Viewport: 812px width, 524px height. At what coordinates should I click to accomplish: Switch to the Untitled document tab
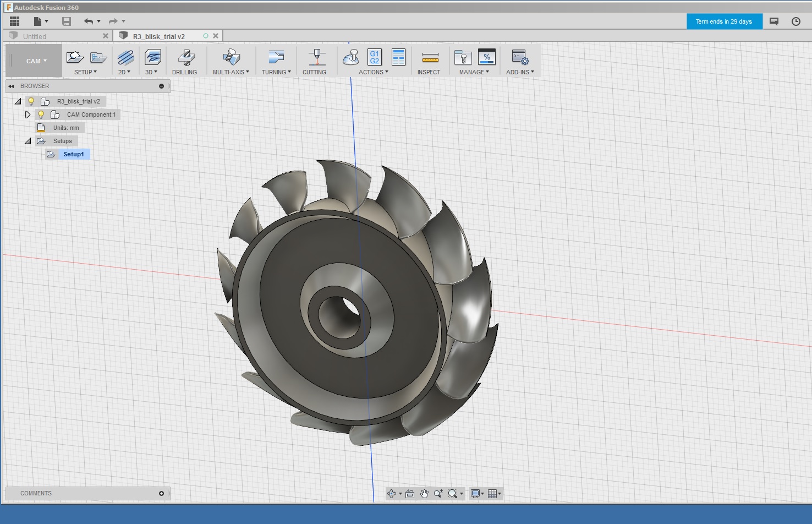pyautogui.click(x=35, y=36)
